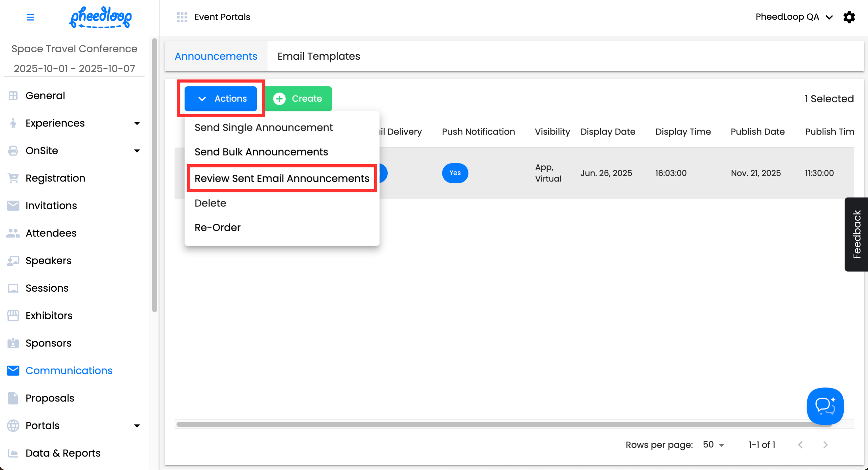Click the Yes push notification badge
Viewport: 868px width, 470px height.
click(455, 173)
